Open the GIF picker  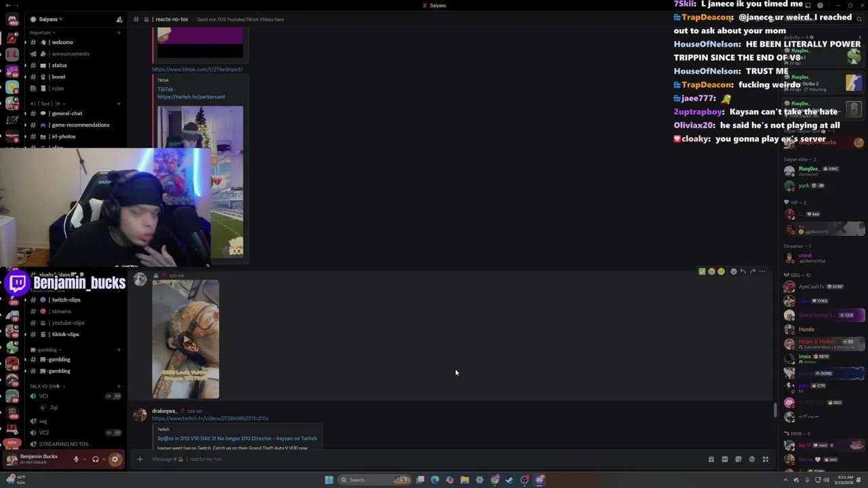click(724, 459)
